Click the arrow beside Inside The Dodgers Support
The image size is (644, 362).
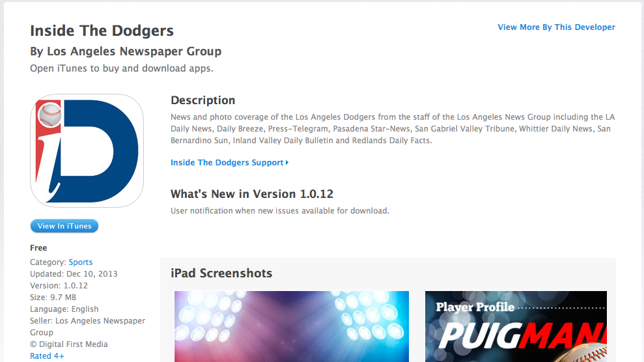[287, 163]
